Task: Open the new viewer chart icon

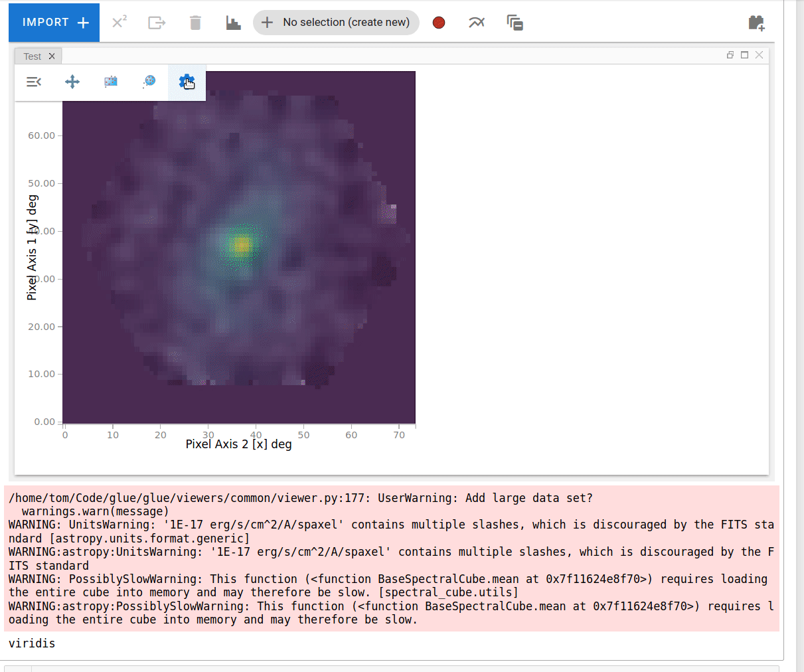Action: point(233,23)
